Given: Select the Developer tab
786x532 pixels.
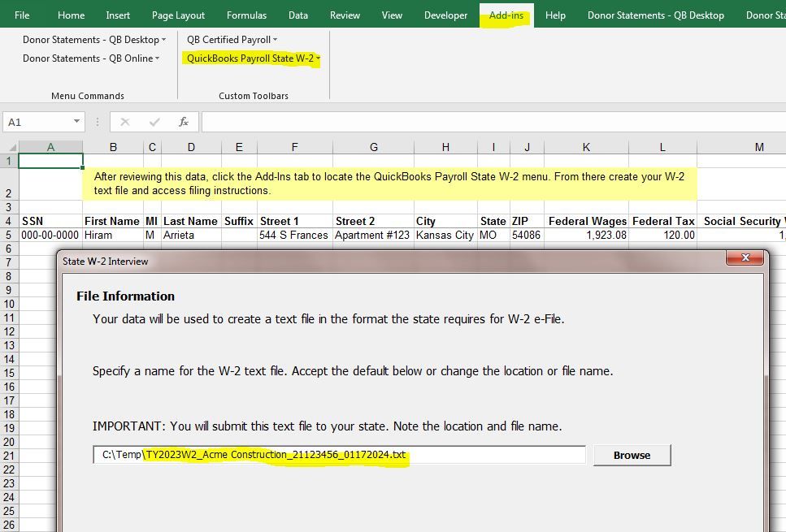Looking at the screenshot, I should pos(445,15).
